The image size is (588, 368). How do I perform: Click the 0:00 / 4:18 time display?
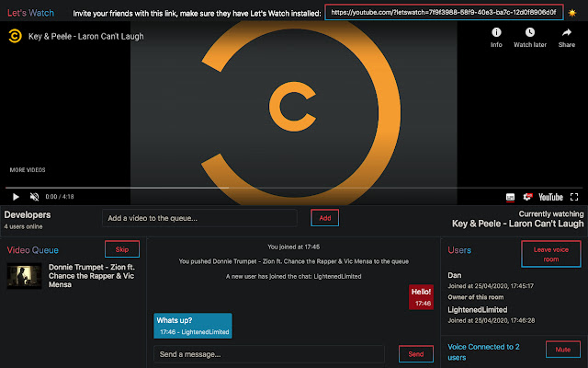tap(60, 197)
